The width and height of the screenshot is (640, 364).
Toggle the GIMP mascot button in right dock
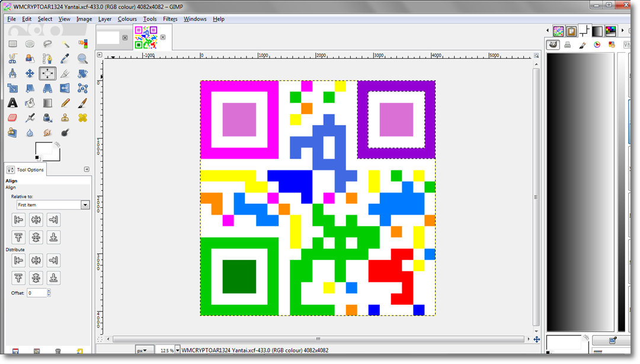[x=553, y=45]
